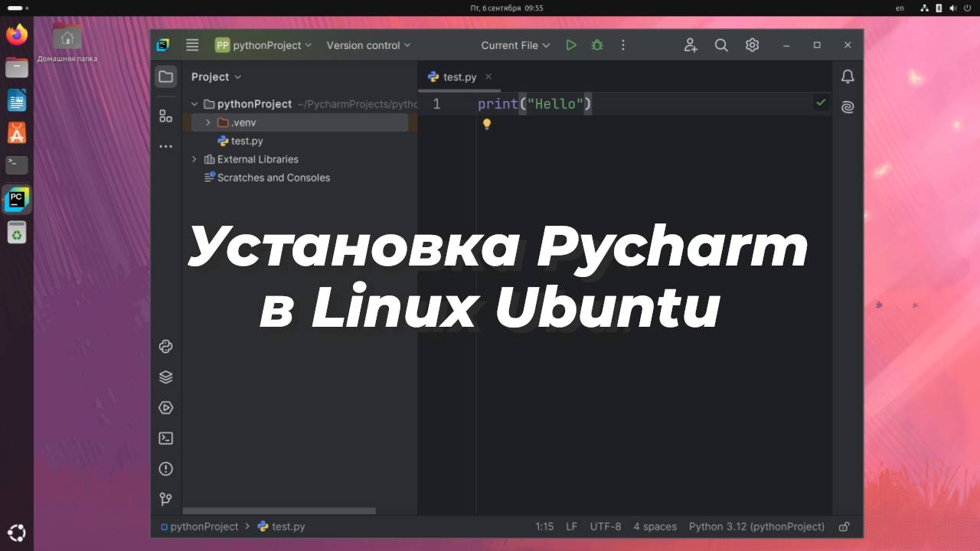The image size is (980, 551).
Task: Click line number 1 in the gutter
Action: (x=436, y=104)
